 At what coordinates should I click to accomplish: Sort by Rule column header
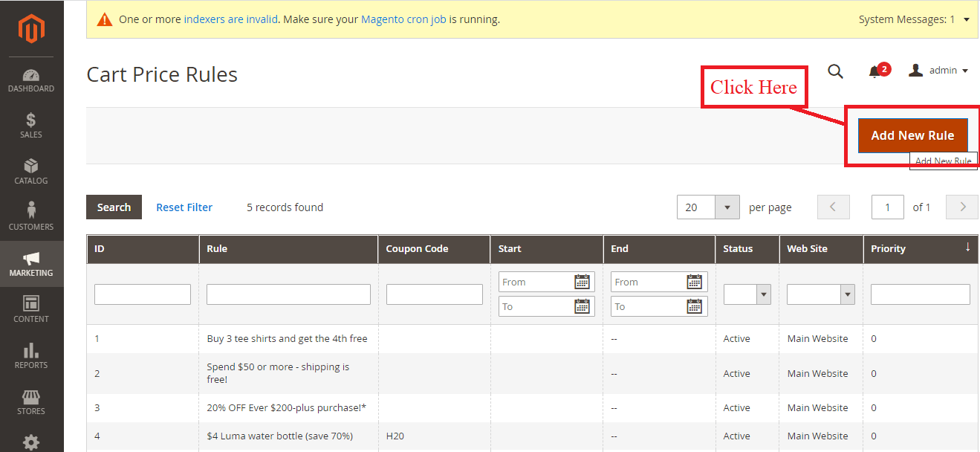(x=288, y=249)
